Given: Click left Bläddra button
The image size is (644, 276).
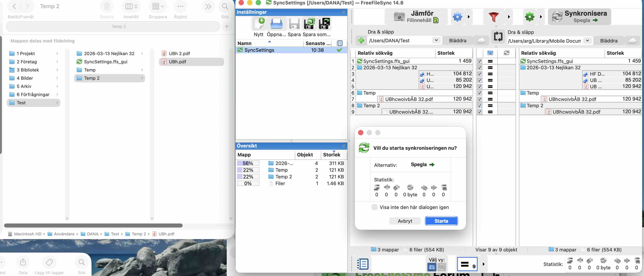Looking at the screenshot, I should click(458, 40).
